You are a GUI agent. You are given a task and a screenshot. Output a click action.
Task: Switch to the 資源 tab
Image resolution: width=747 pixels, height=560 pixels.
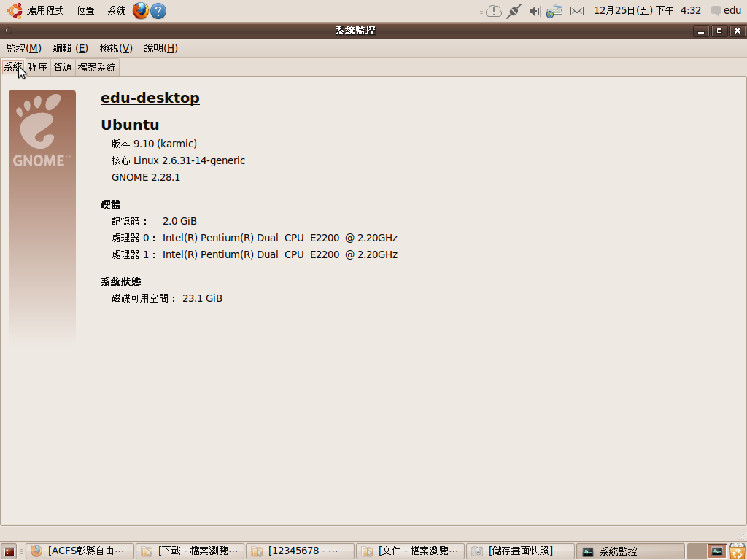63,67
